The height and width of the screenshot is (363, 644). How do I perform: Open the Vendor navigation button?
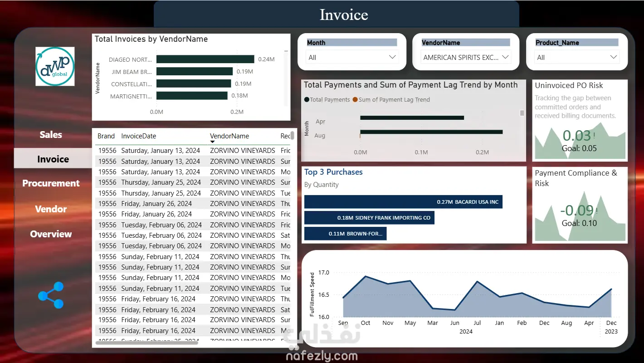tap(51, 209)
